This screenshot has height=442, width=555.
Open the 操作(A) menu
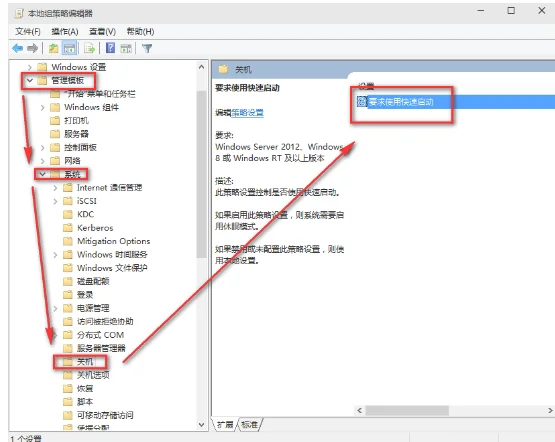(65, 31)
